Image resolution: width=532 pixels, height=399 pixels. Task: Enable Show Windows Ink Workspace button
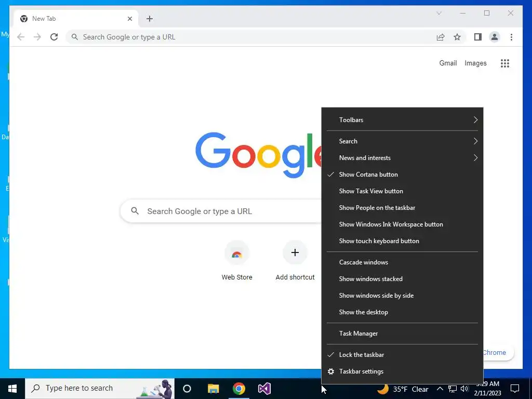pos(402,224)
